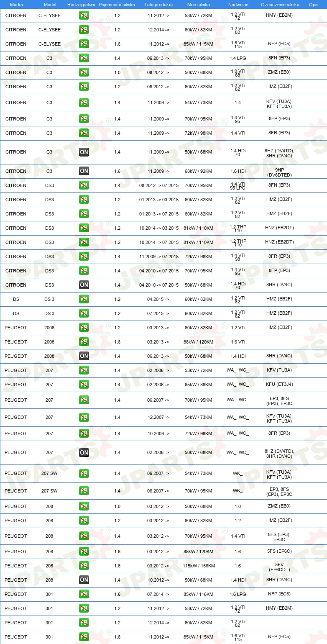Click petrol icon in Peugeot 208 5FS (EP6C) row

coord(84,552)
